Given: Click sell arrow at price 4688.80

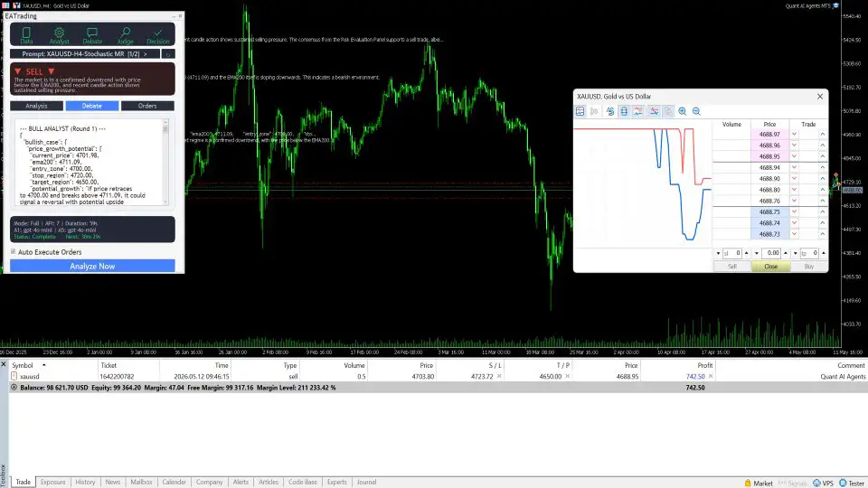Looking at the screenshot, I should (x=795, y=189).
